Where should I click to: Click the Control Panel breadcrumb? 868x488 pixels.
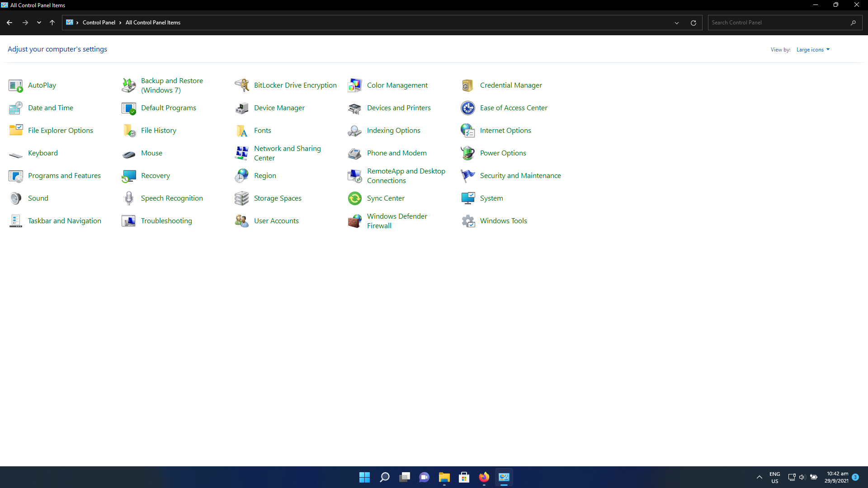99,23
